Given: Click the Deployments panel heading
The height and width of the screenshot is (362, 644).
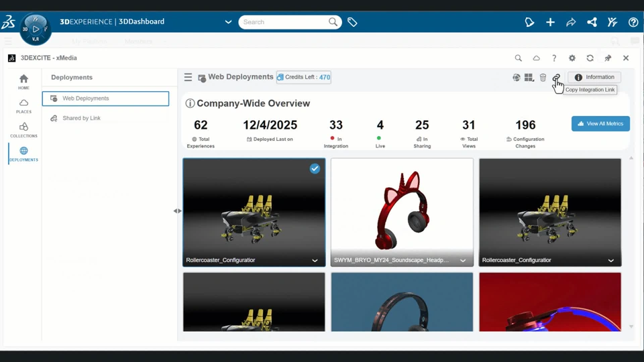Looking at the screenshot, I should pyautogui.click(x=72, y=78).
